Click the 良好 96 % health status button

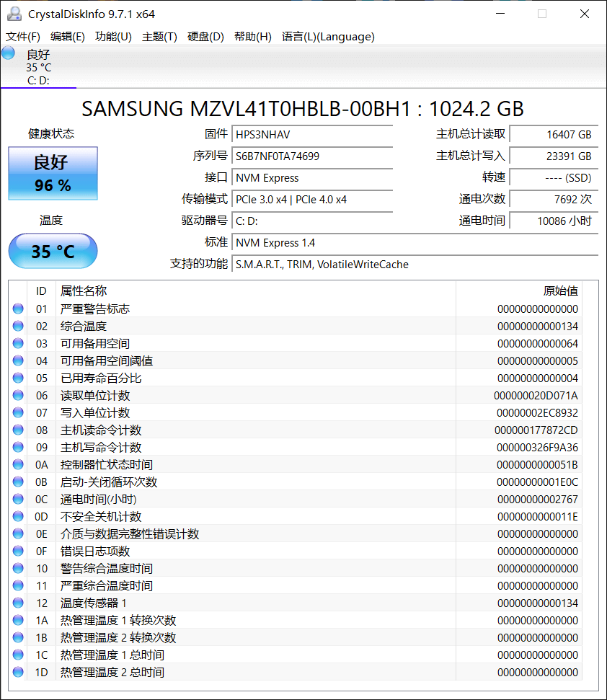pyautogui.click(x=53, y=173)
